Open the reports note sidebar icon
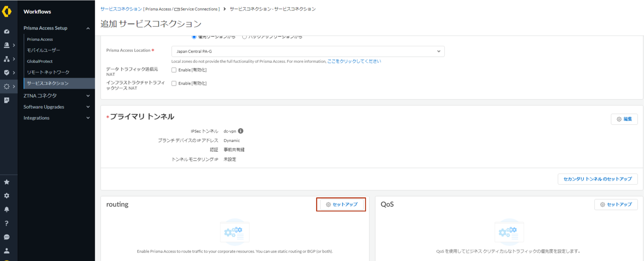The width and height of the screenshot is (644, 261). 6,100
